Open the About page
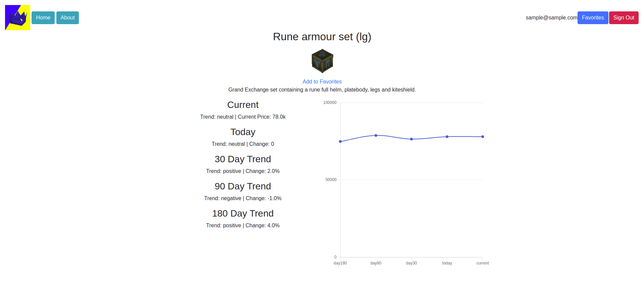Screen dimensions: 644x298 [x=67, y=18]
